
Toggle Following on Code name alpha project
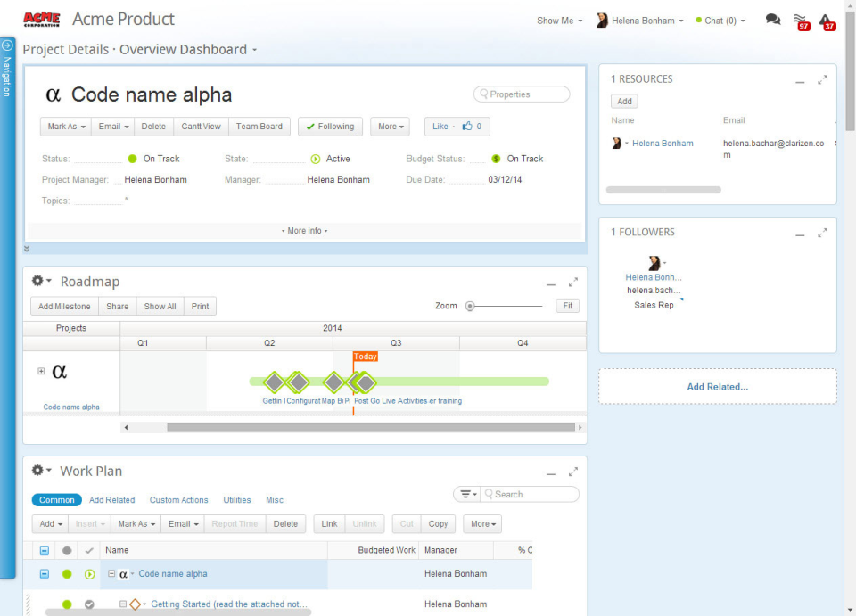click(x=330, y=126)
